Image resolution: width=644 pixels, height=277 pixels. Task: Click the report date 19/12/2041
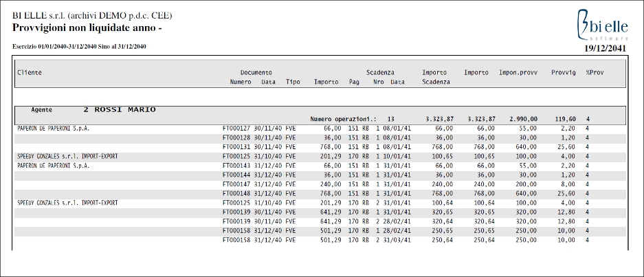pos(605,49)
